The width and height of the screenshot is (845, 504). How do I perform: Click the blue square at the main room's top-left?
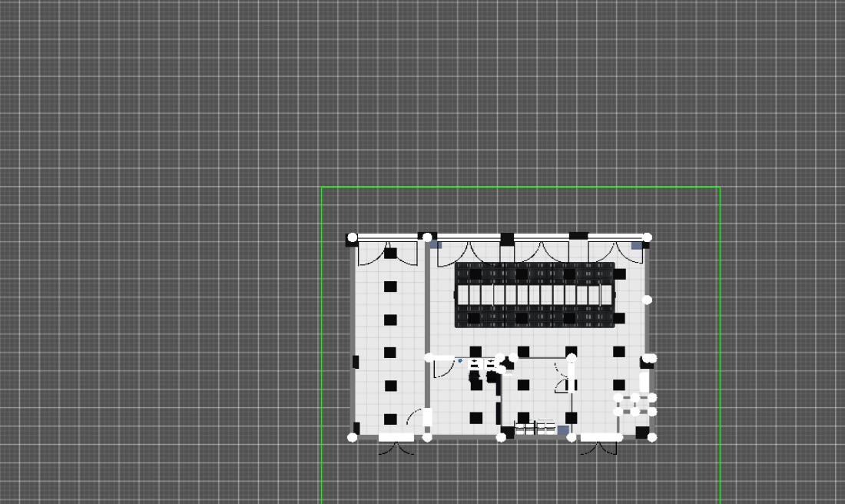[435, 245]
